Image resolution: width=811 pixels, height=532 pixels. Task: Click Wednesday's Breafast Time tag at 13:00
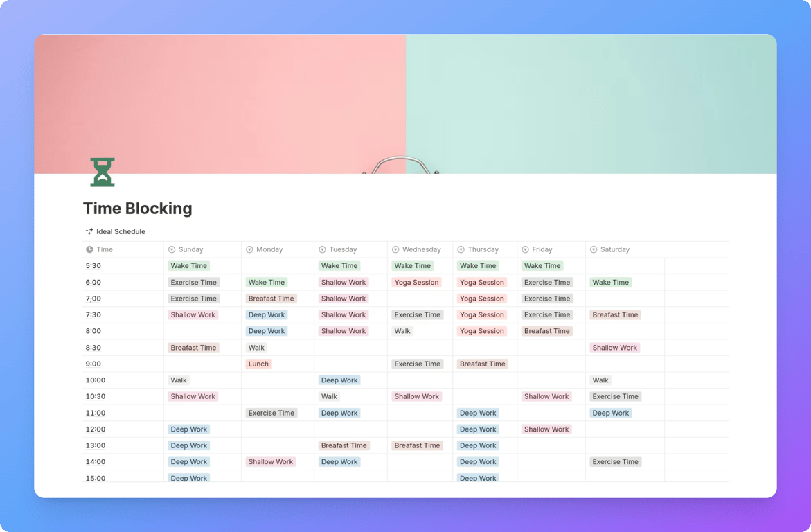pos(418,445)
